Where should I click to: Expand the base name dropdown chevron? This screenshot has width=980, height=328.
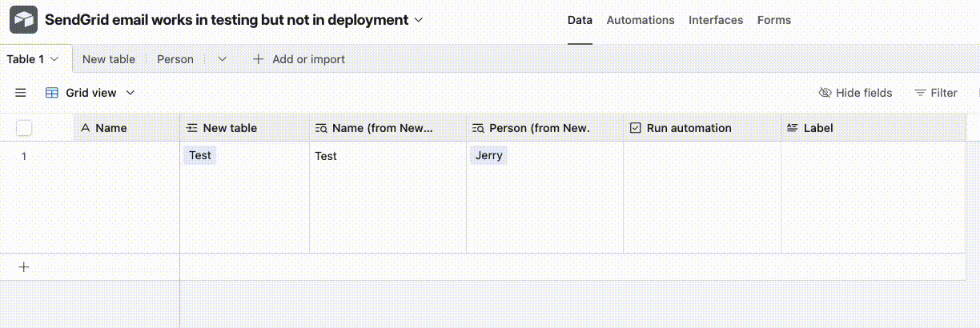(418, 20)
